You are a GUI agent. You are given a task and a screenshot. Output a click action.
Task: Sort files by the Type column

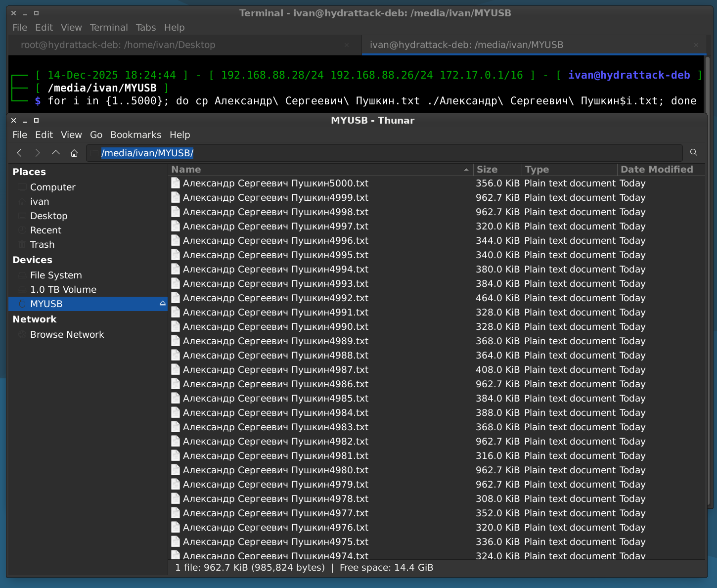point(569,170)
